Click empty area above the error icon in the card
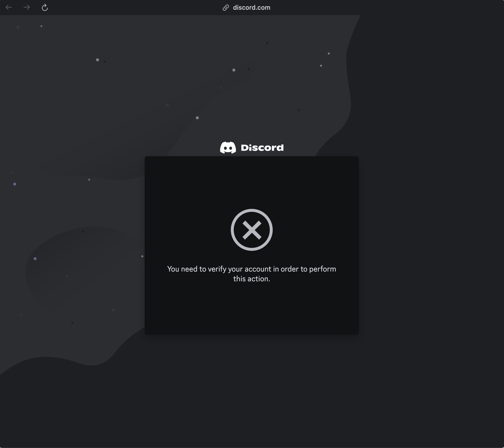This screenshot has height=448, width=504. (x=252, y=183)
